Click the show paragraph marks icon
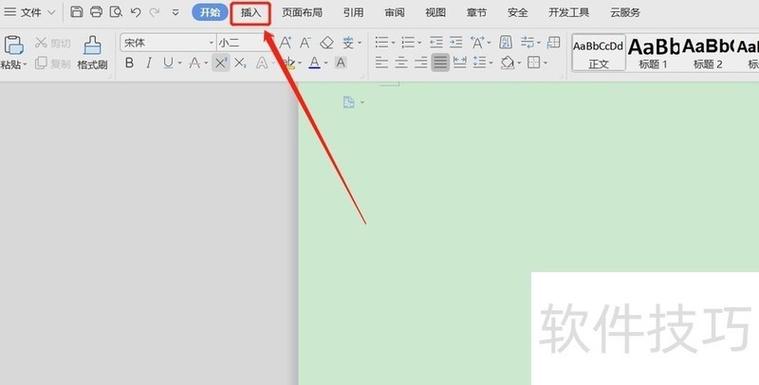The image size is (759, 385). point(505,43)
